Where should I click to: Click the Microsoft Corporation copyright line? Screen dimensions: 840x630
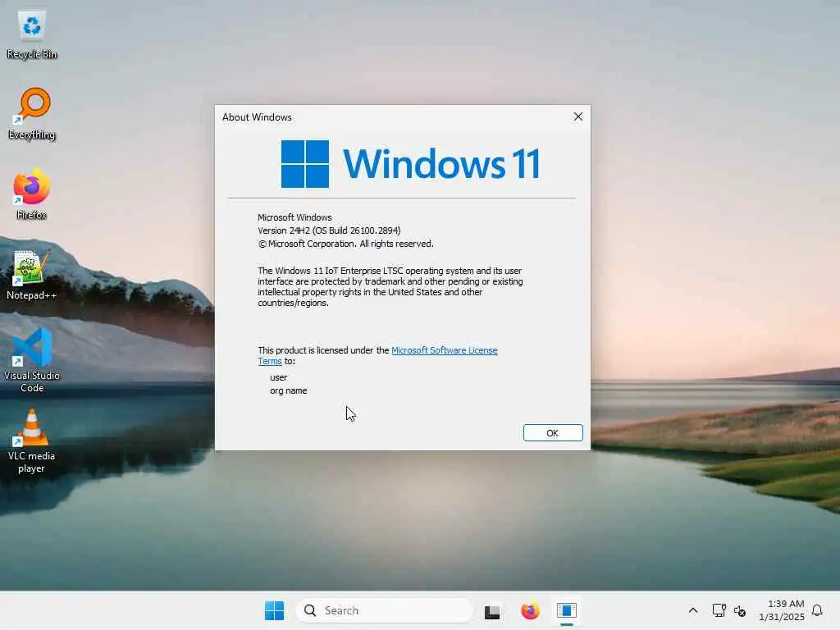[345, 244]
